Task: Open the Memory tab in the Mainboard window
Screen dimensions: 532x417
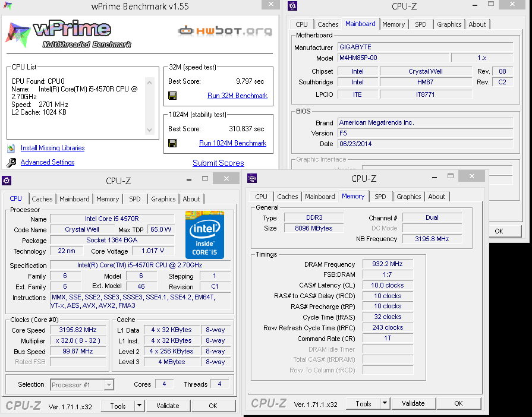Action: coord(394,24)
